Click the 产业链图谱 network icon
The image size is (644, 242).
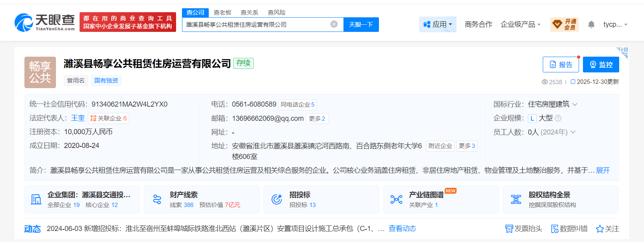[396, 200]
